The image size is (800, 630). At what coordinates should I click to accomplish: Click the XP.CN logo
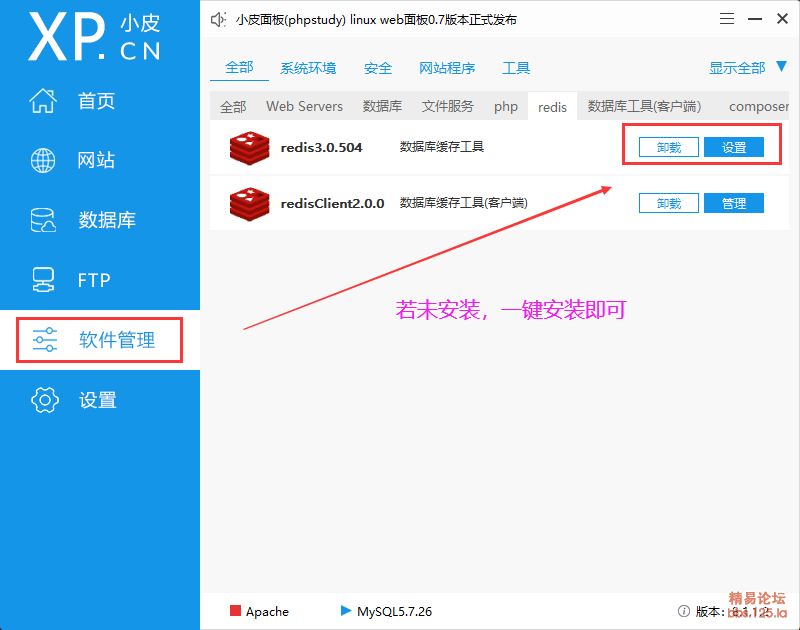(x=95, y=37)
